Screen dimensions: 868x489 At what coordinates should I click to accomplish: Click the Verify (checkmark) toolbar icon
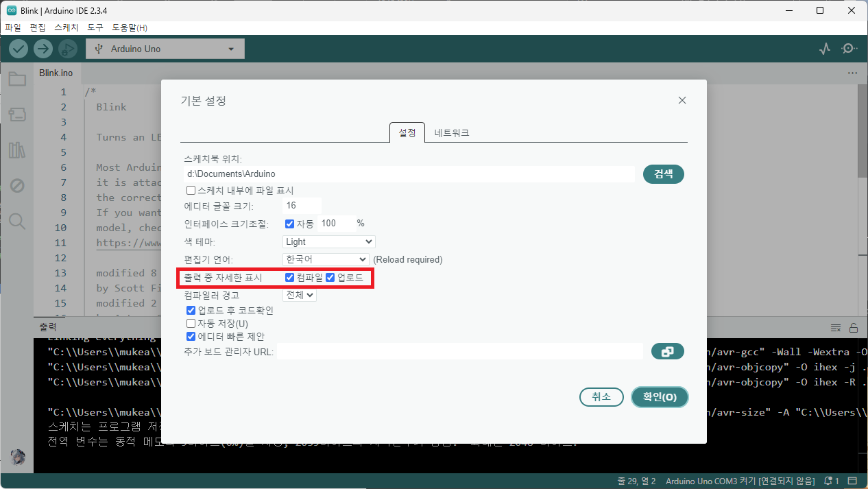pyautogui.click(x=19, y=49)
